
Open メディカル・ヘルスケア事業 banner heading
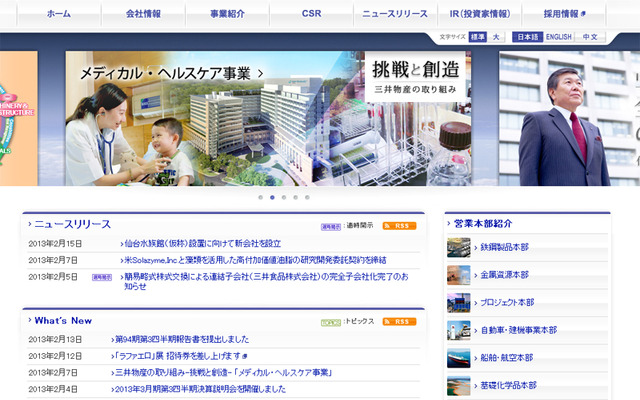[x=165, y=73]
